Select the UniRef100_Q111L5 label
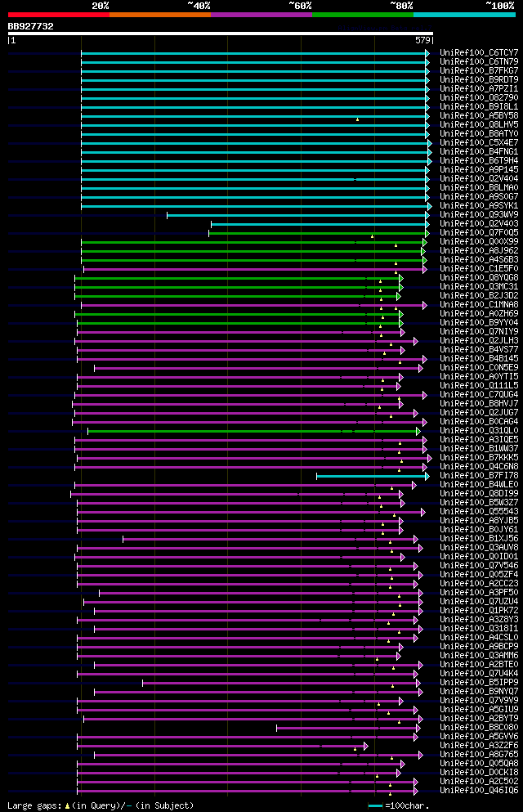The width and height of the screenshot is (523, 812). click(479, 385)
